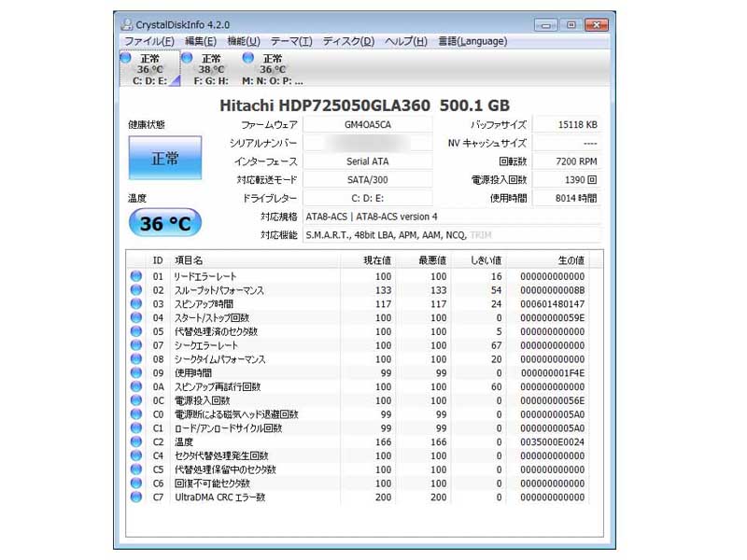Screen dimensions: 747x560
Task: Click status icon for C7 UltraDMA CRC エラー数
Action: click(136, 497)
